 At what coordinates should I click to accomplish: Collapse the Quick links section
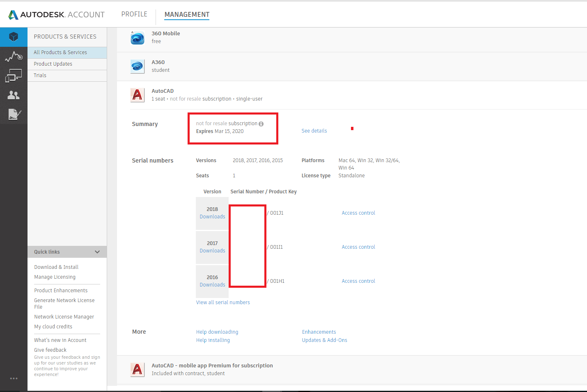[x=97, y=252]
